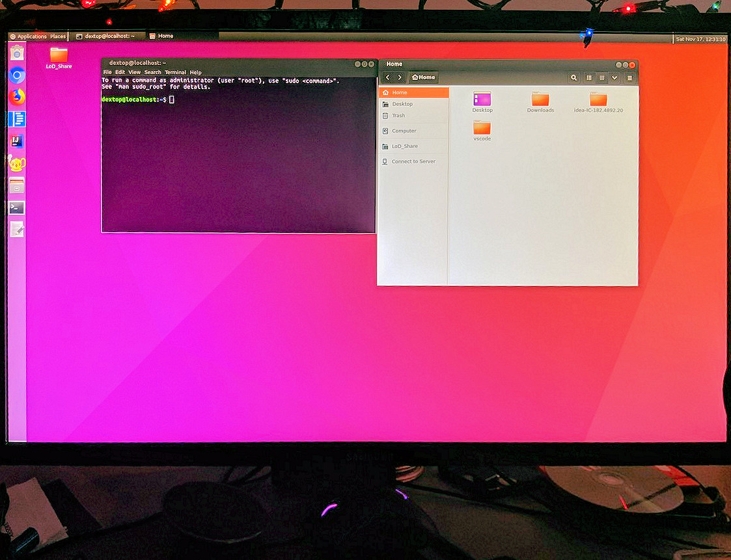This screenshot has width=731, height=560.
Task: Open Places menu in top panel
Action: pos(58,36)
